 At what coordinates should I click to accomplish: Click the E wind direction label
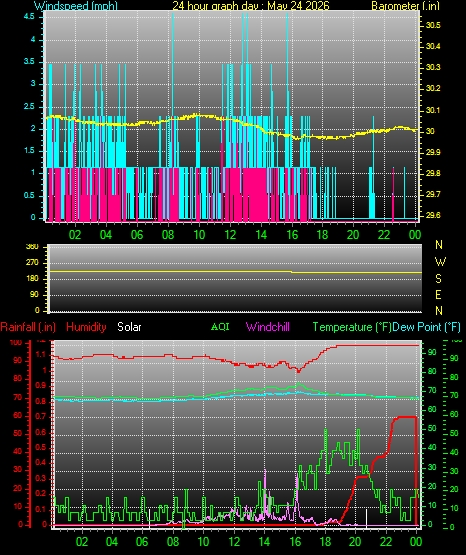[x=438, y=294]
